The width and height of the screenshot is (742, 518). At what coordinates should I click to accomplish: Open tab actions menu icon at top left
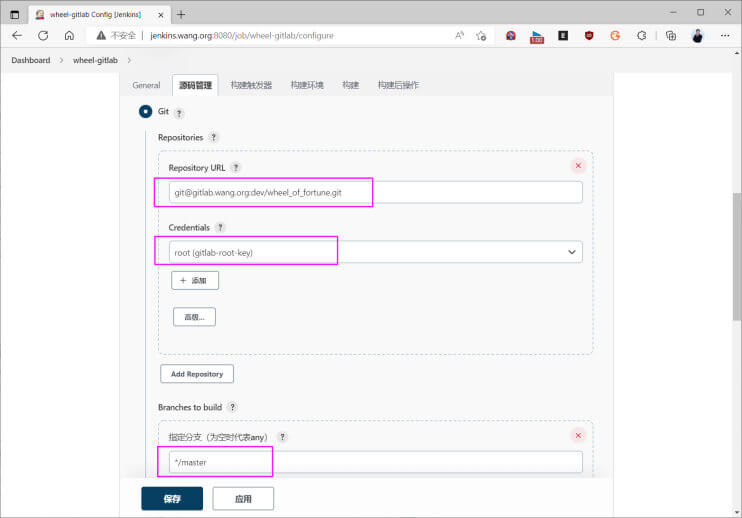(x=15, y=15)
